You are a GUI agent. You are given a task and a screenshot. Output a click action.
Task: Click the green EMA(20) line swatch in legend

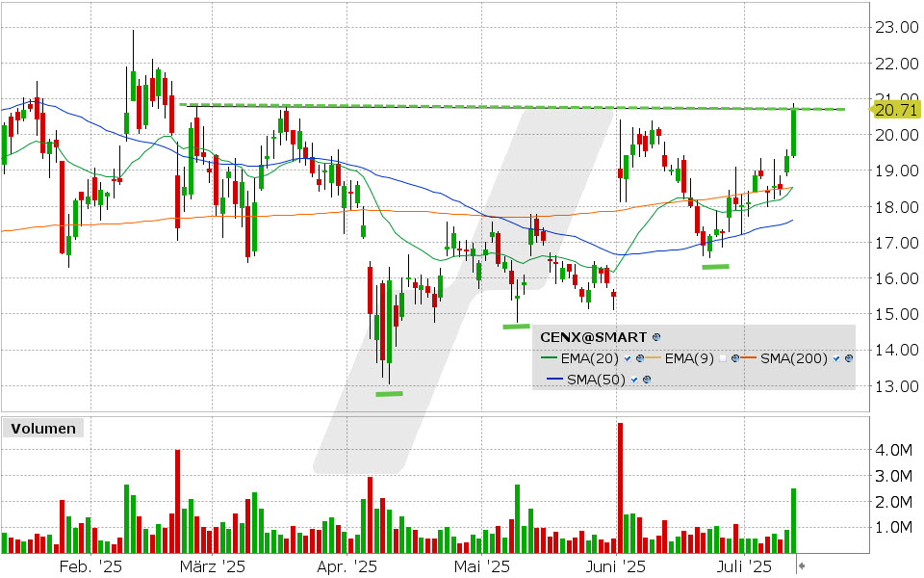pos(549,357)
